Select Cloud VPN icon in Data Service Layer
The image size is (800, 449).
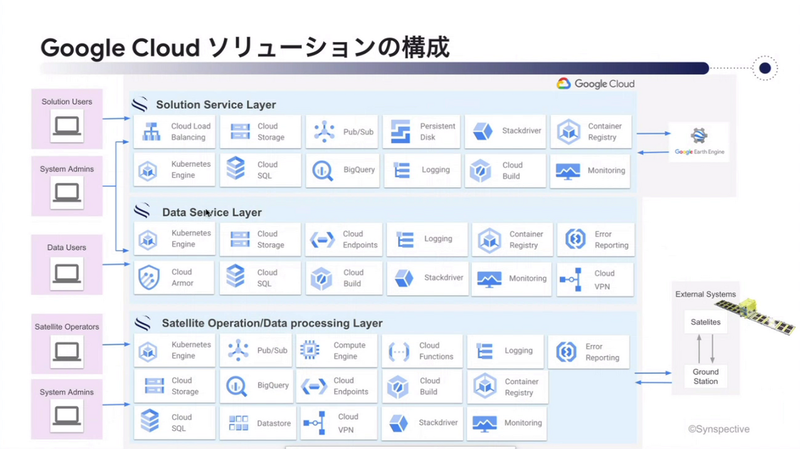tap(571, 280)
